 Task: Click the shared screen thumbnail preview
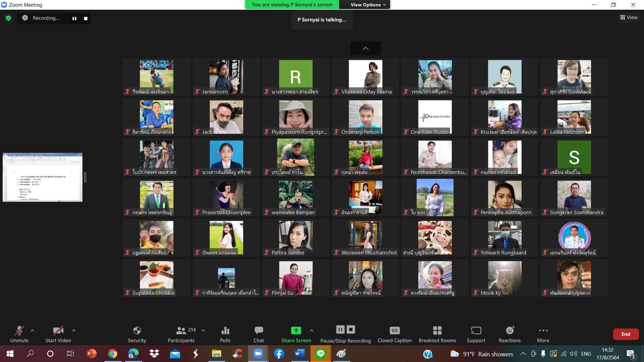[x=43, y=177]
